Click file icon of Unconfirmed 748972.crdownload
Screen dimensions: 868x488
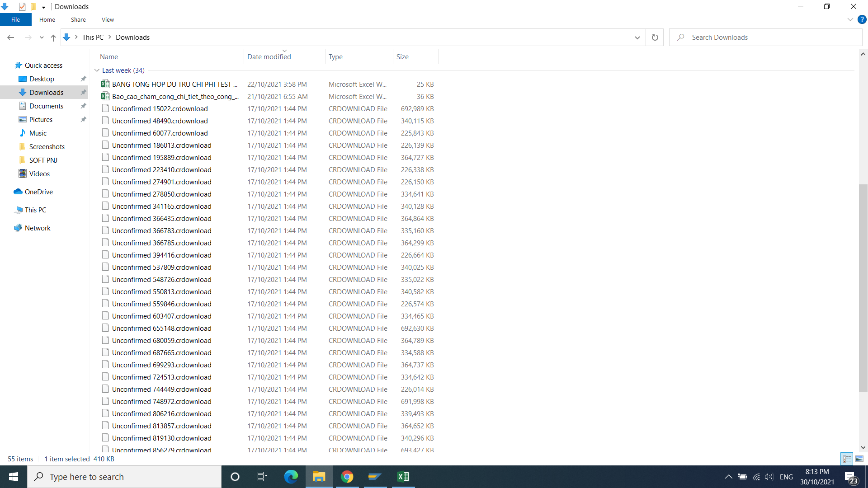pyautogui.click(x=105, y=401)
